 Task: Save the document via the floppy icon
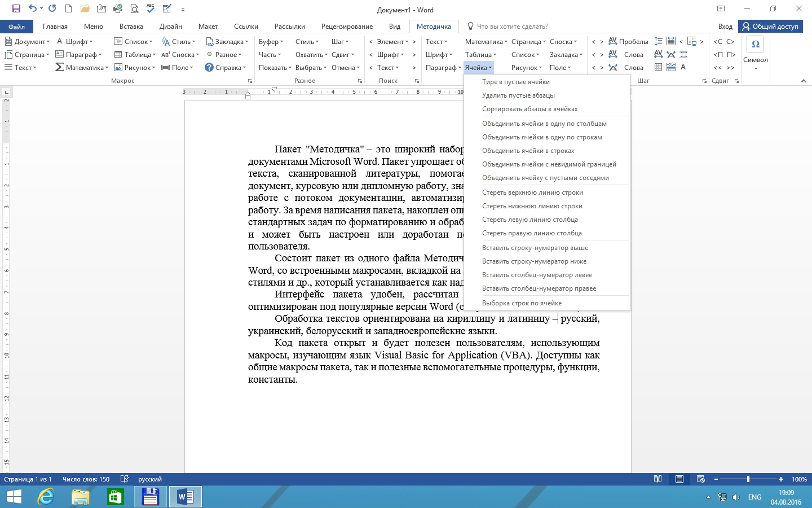pos(16,9)
